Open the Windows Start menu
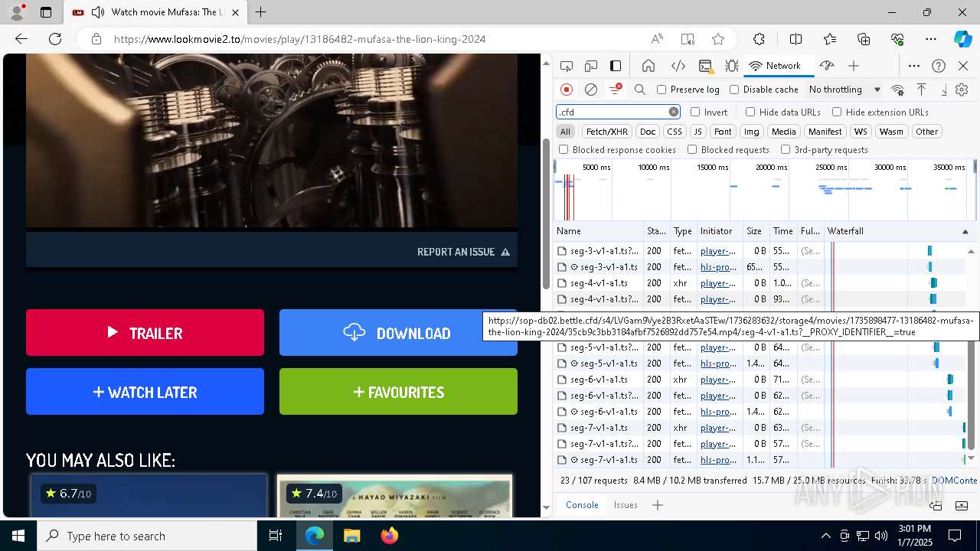 click(x=18, y=536)
